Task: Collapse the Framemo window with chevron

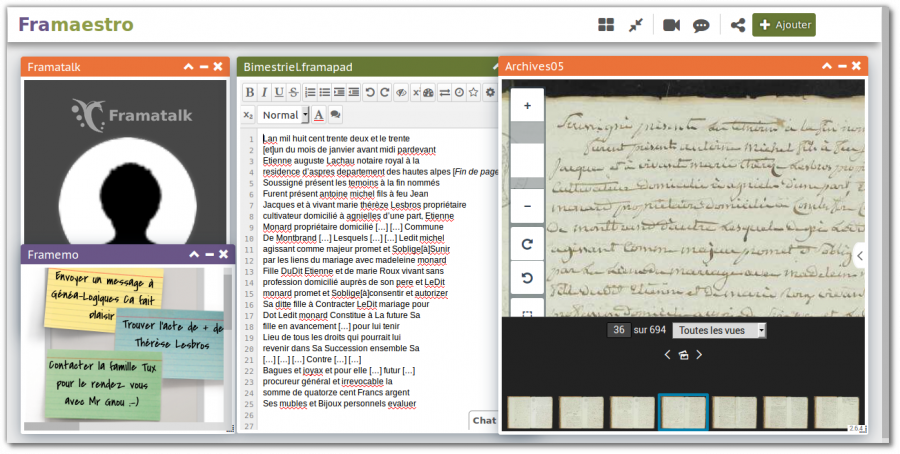Action: 194,254
